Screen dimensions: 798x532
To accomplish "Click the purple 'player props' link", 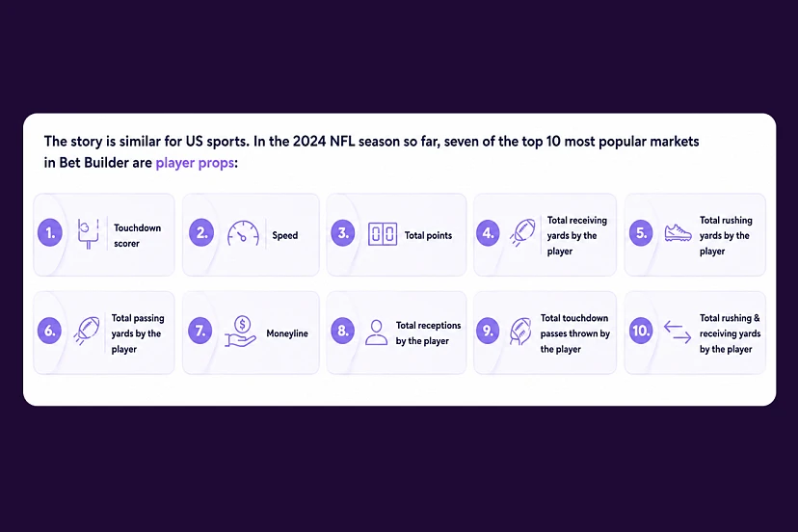I will click(195, 163).
